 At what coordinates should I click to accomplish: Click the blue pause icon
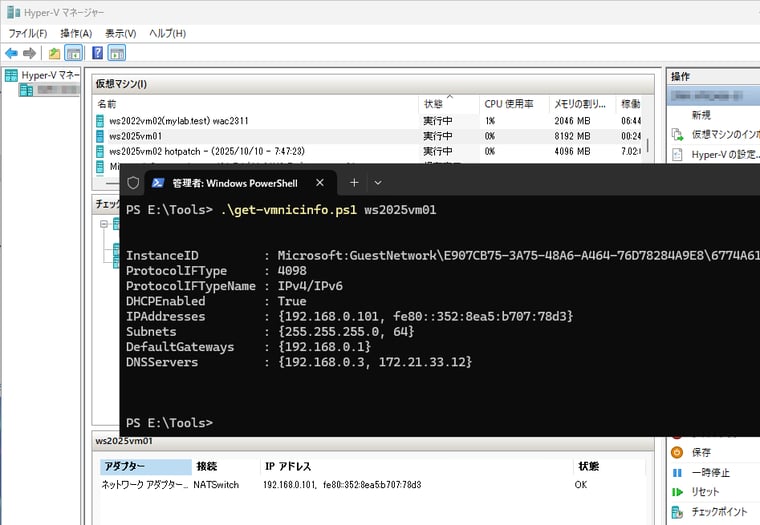pos(677,472)
